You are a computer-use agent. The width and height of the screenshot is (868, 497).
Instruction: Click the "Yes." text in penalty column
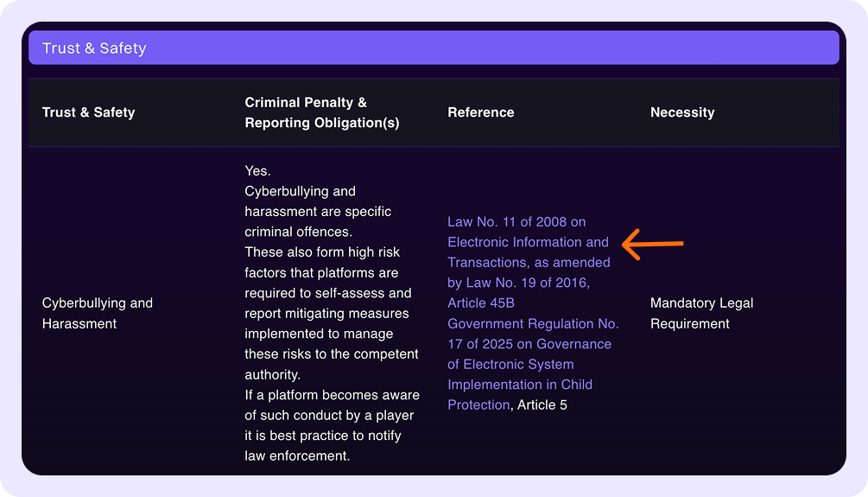pos(257,171)
